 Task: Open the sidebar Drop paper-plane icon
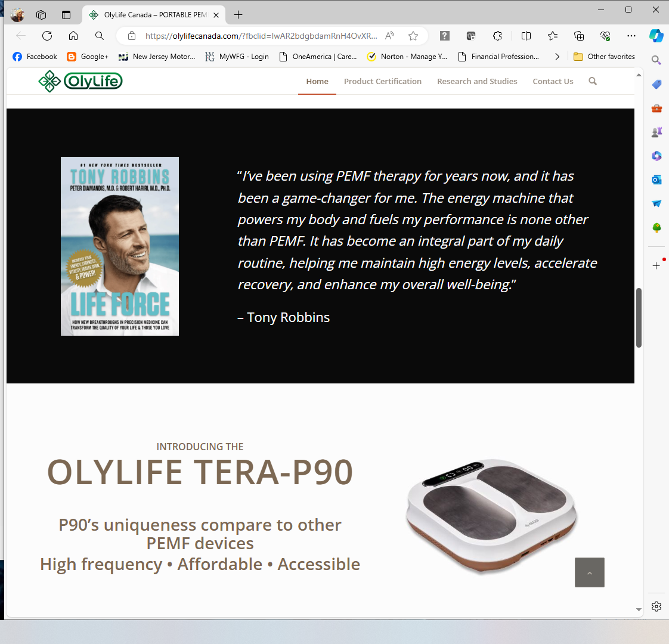click(x=656, y=203)
